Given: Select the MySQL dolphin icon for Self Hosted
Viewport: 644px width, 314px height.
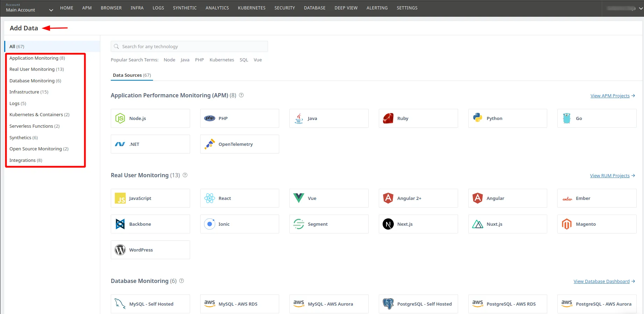Looking at the screenshot, I should coord(120,304).
